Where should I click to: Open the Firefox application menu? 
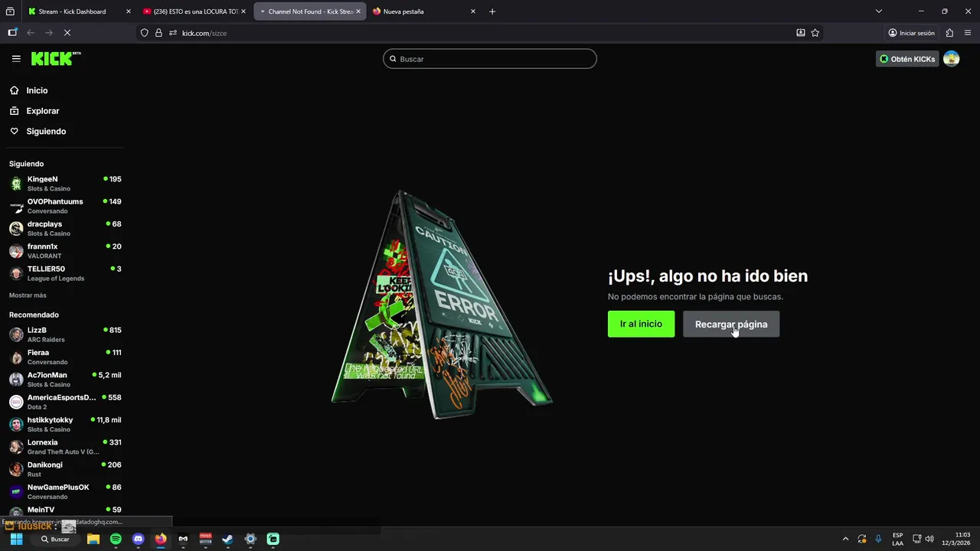pyautogui.click(x=968, y=33)
